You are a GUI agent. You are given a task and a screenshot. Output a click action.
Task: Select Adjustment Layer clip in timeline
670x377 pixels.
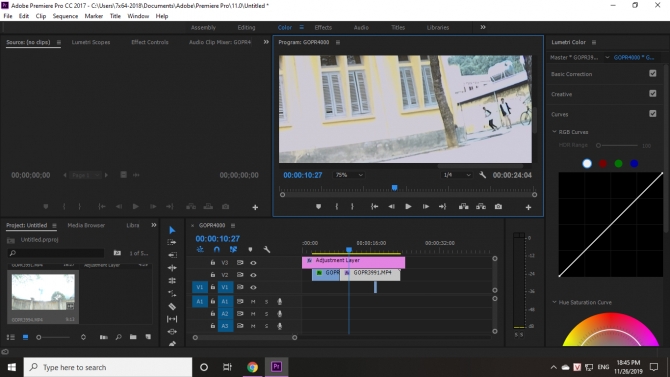pos(353,262)
